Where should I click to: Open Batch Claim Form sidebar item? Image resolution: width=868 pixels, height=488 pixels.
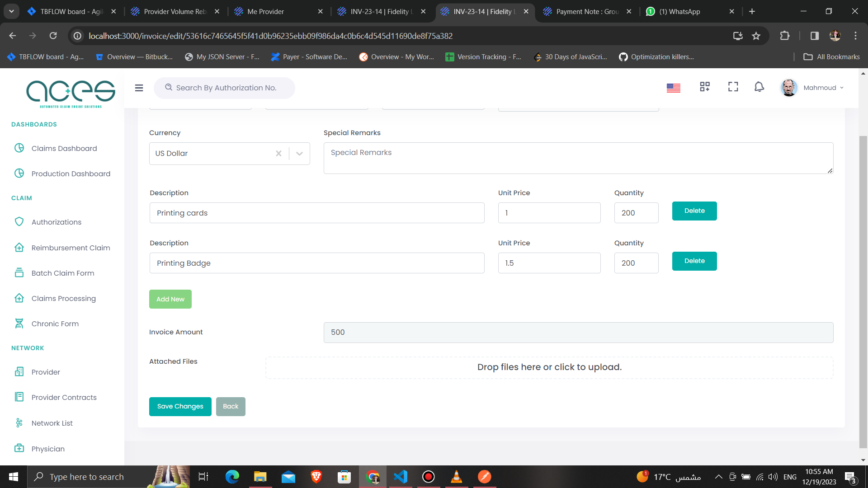63,273
